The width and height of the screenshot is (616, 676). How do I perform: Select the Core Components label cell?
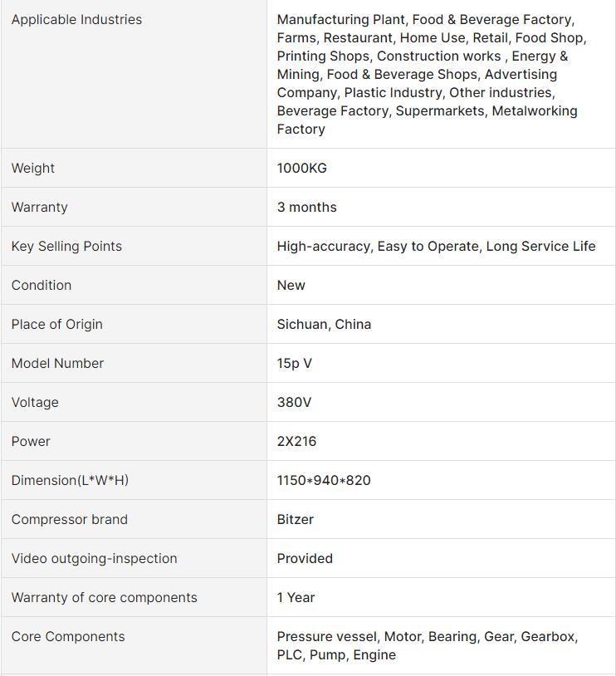(68, 636)
